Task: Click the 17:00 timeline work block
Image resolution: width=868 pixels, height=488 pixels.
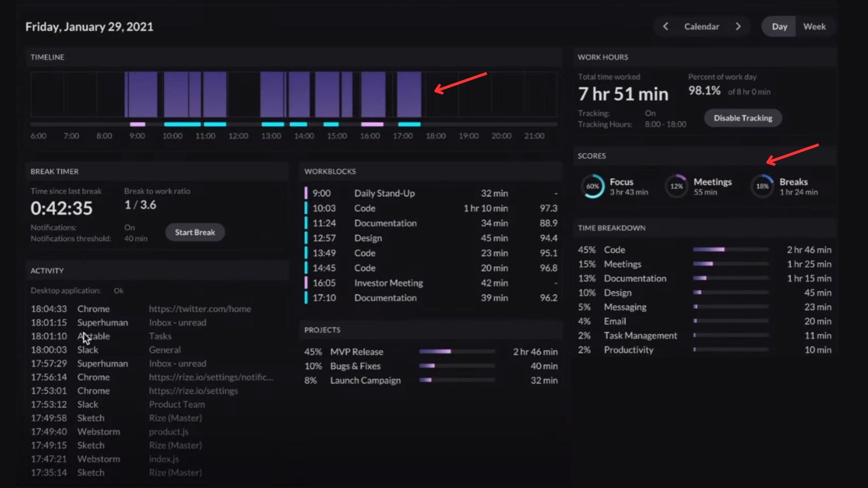Action: 409,94
